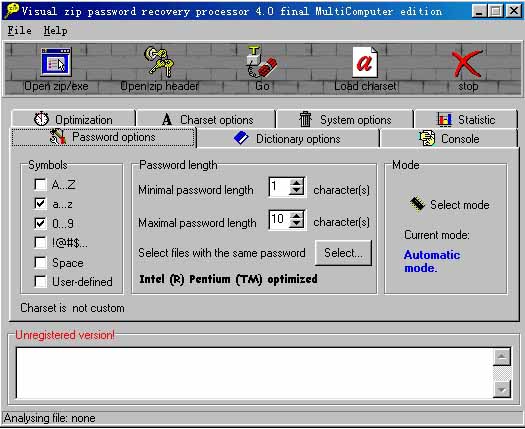Click the Select... button for same-password files
The height and width of the screenshot is (429, 525).
coord(343,253)
